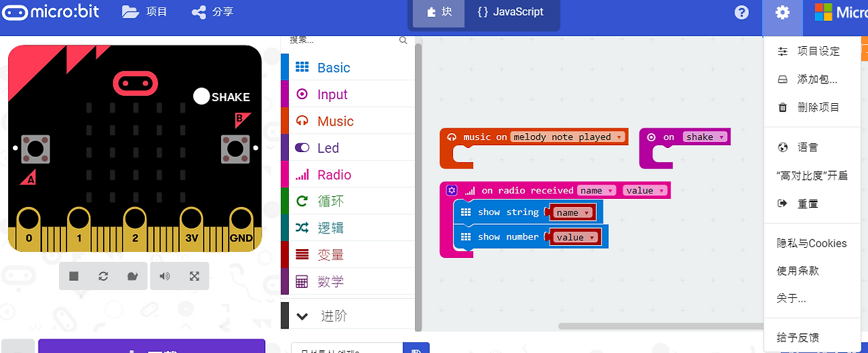This screenshot has height=353, width=868.
Task: Click the 关于... about entry
Action: pos(812,298)
